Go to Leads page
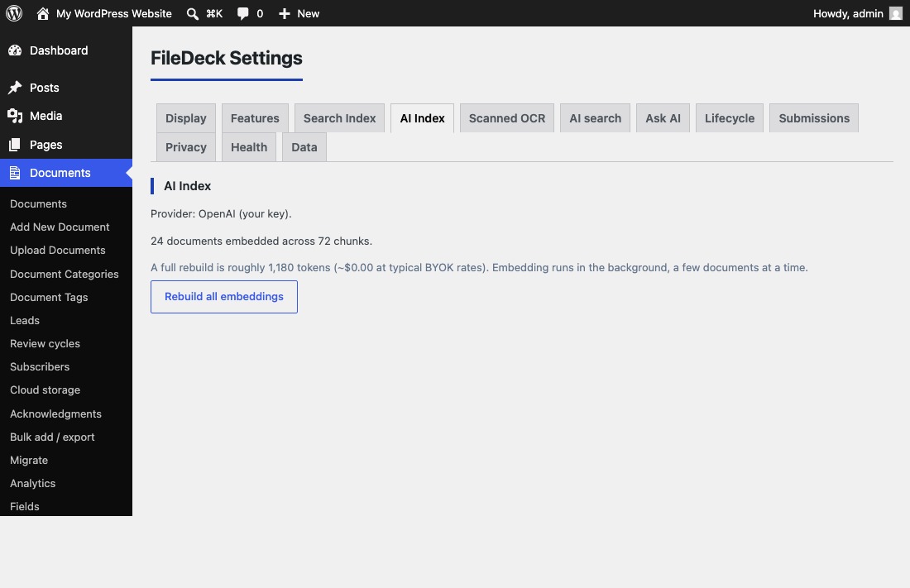 (24, 320)
